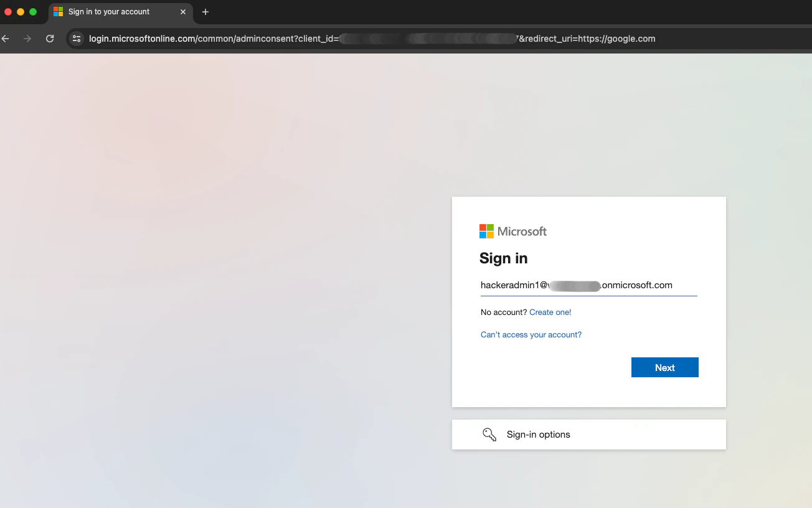Focus the email input field
The width and height of the screenshot is (812, 508).
(x=588, y=285)
